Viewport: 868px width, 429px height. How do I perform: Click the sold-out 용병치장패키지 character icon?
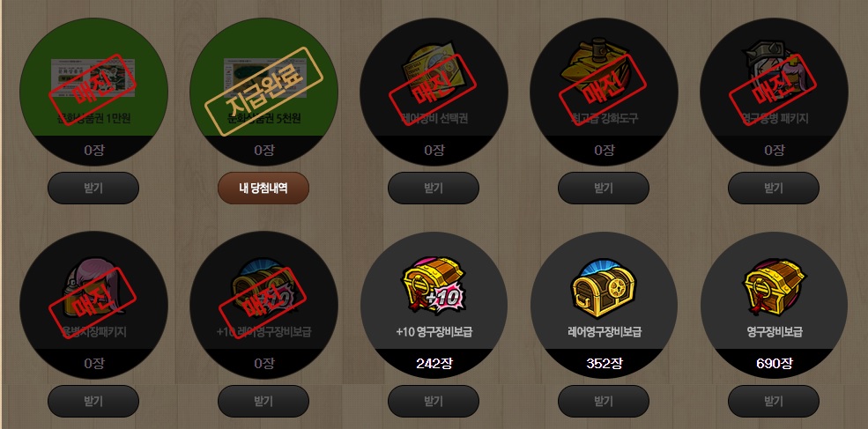(93, 290)
